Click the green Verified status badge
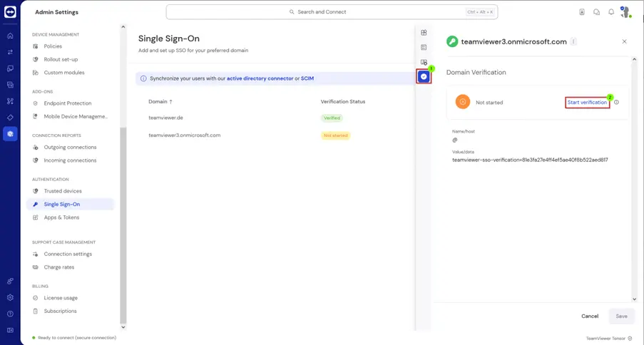The width and height of the screenshot is (644, 345). pos(332,118)
